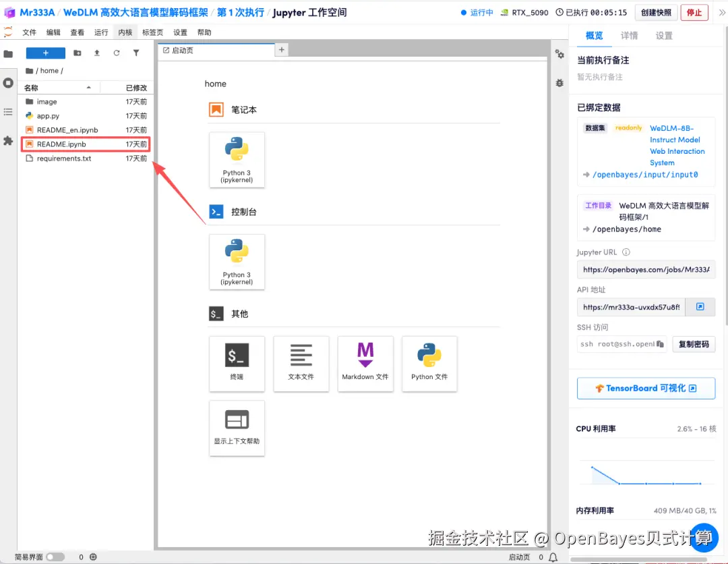This screenshot has width=728, height=564.
Task: Collapse the right panel with the double chevron
Action: coord(721,13)
